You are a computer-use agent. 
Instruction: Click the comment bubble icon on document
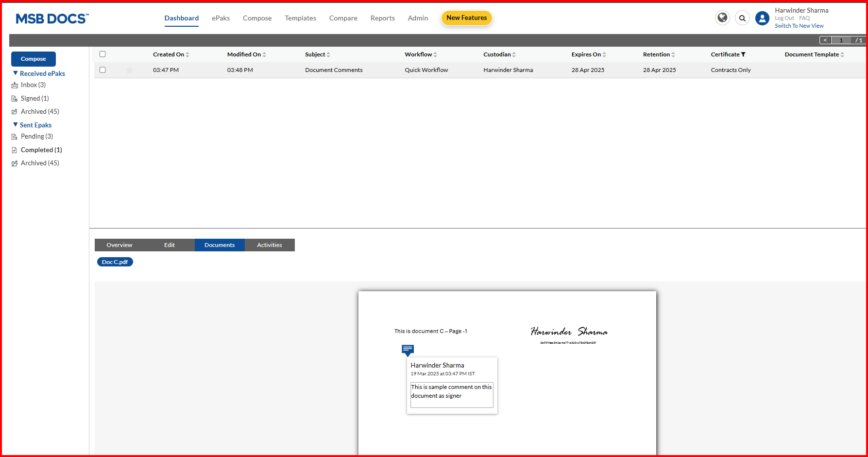(x=408, y=350)
